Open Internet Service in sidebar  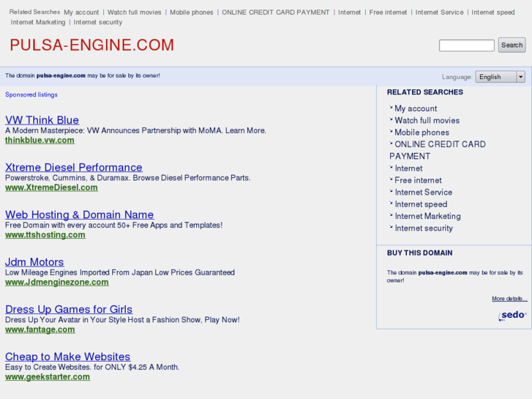click(424, 193)
